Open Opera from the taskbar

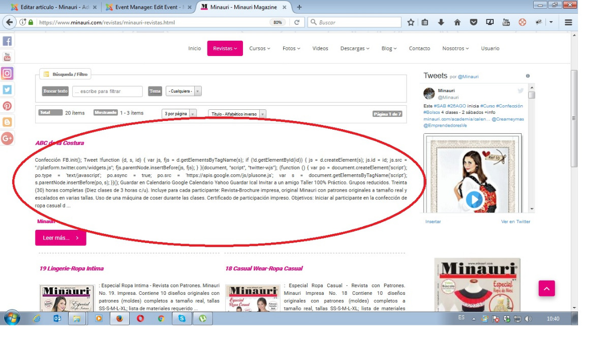tap(140, 319)
